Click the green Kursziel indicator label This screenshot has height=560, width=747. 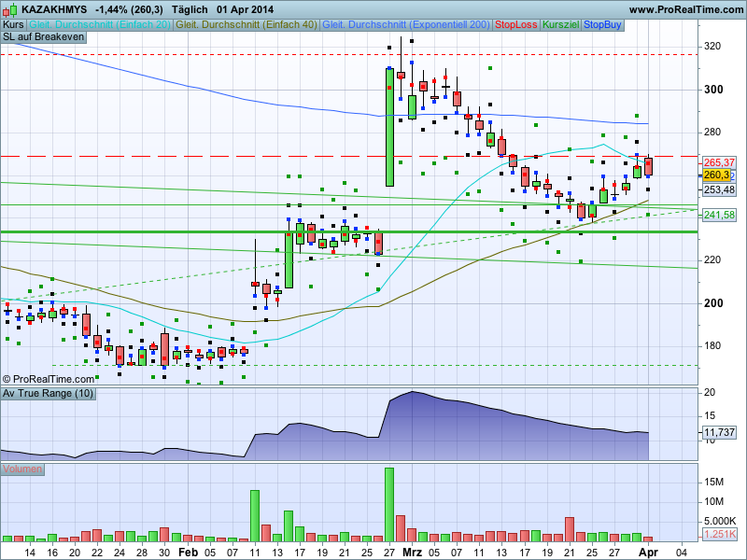pyautogui.click(x=561, y=23)
